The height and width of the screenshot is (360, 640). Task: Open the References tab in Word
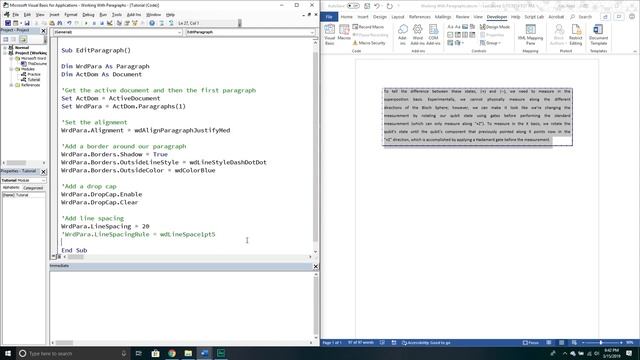[x=420, y=17]
